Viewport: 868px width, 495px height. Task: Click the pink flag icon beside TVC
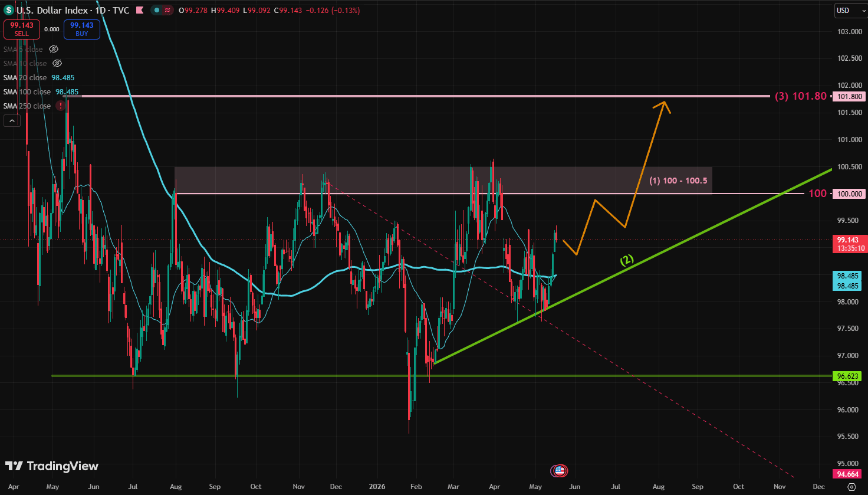pos(139,10)
